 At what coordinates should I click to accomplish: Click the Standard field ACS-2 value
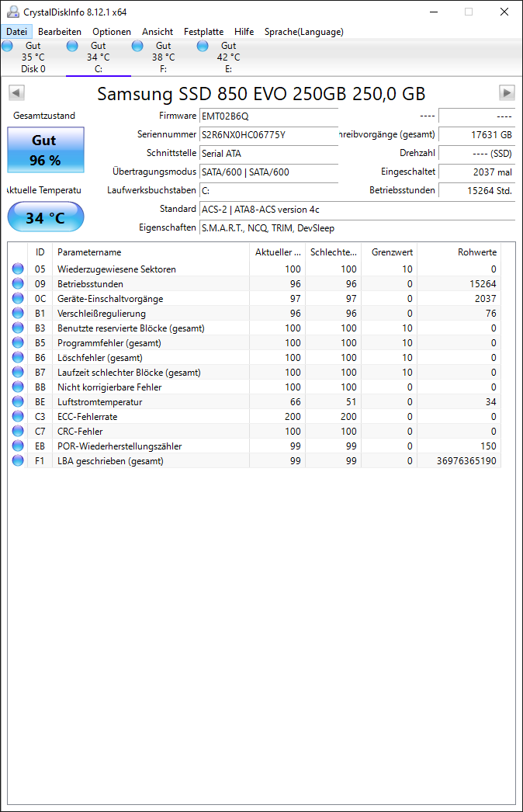[357, 210]
